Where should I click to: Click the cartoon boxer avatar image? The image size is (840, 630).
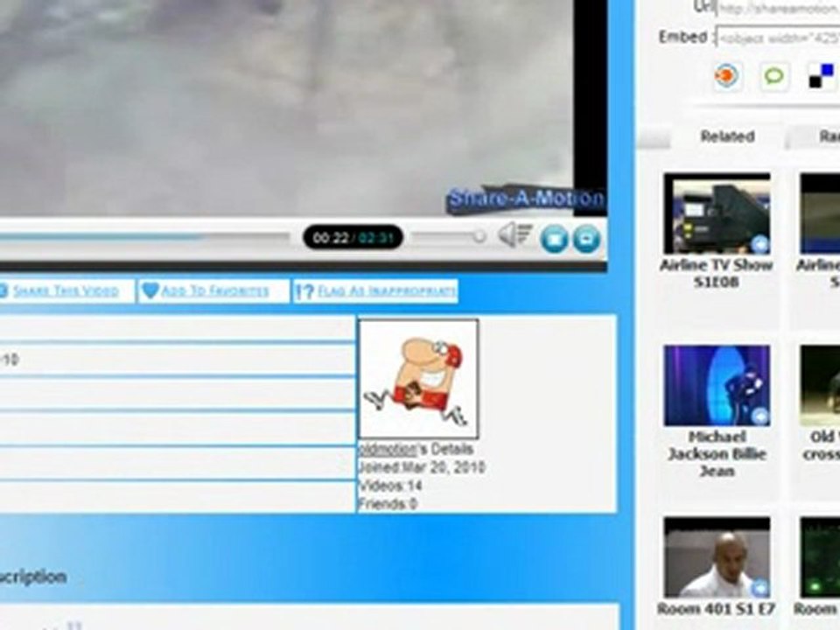pyautogui.click(x=418, y=379)
